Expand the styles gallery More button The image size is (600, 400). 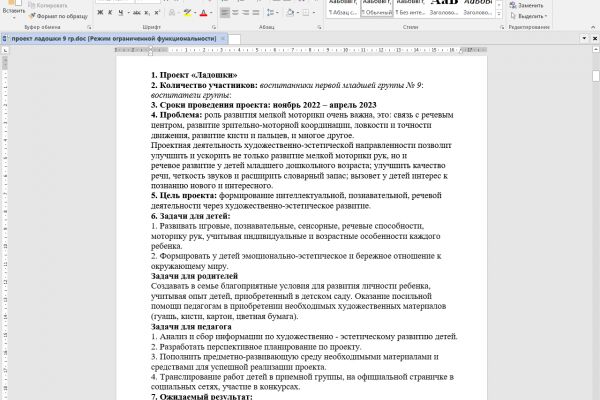[499, 14]
